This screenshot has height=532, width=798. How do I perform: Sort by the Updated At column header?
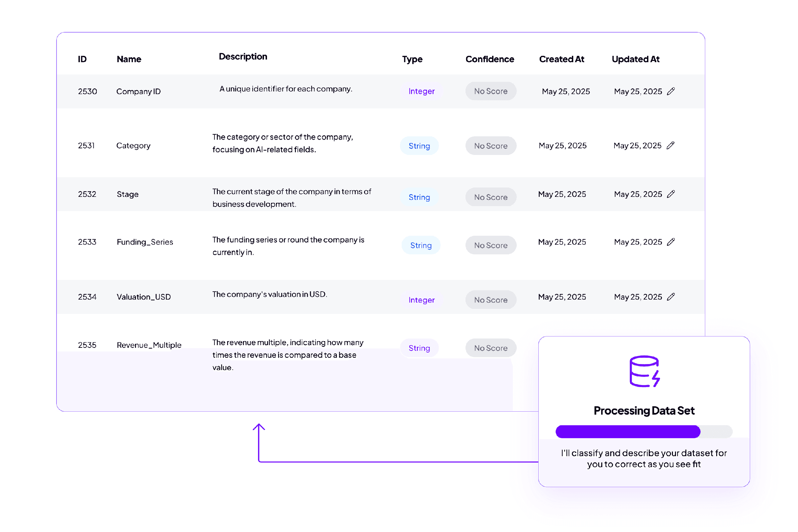635,59
